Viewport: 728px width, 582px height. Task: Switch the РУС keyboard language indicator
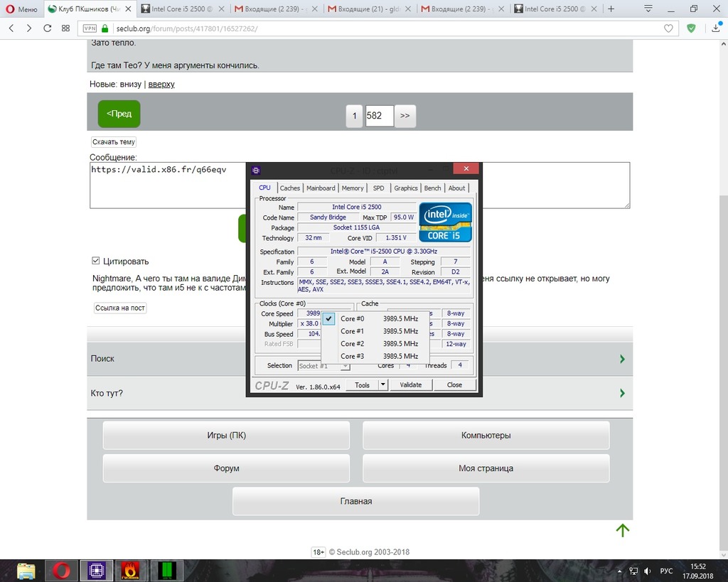click(x=666, y=571)
